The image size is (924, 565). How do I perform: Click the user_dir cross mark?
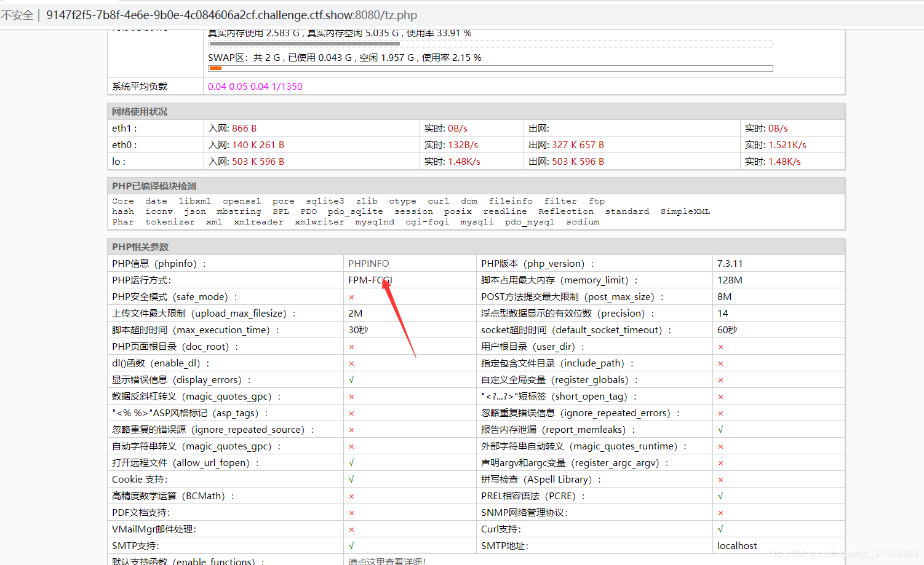[720, 347]
